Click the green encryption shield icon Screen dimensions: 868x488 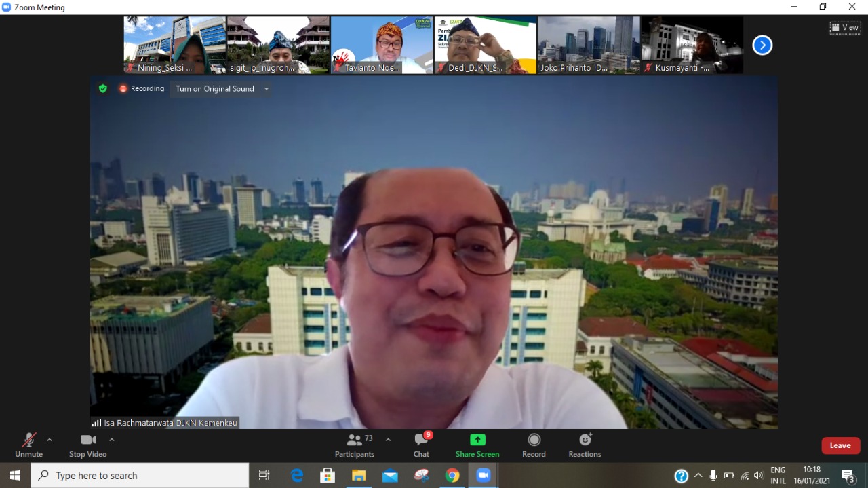click(103, 88)
